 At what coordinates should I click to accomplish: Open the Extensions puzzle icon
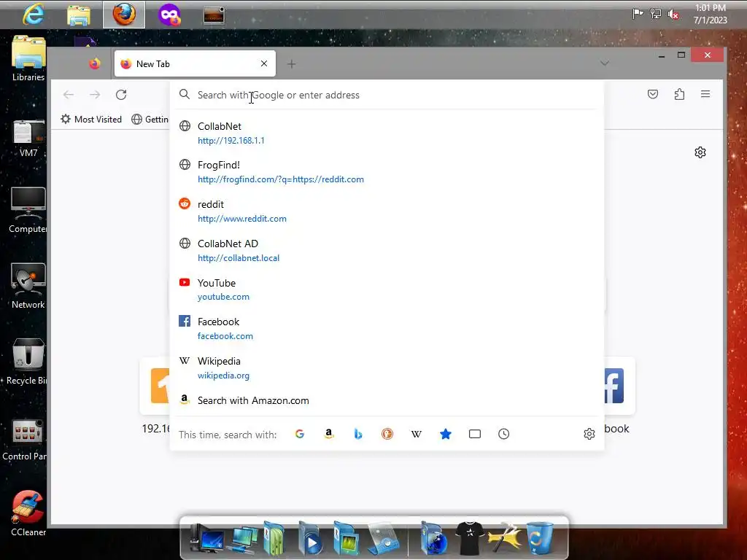(x=679, y=94)
